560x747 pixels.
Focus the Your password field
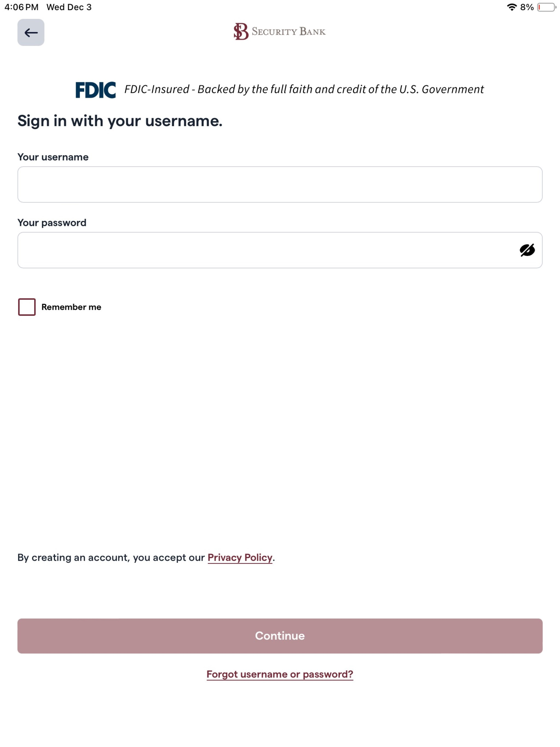[280, 250]
